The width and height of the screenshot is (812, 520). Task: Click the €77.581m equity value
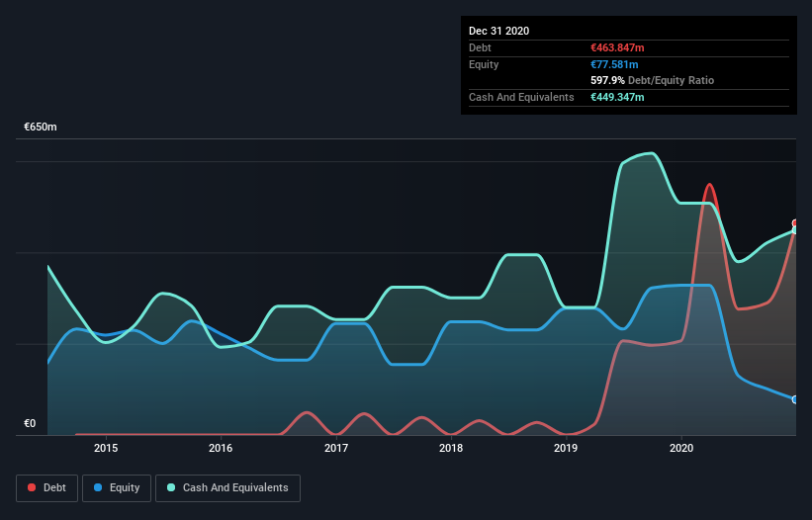pyautogui.click(x=614, y=64)
